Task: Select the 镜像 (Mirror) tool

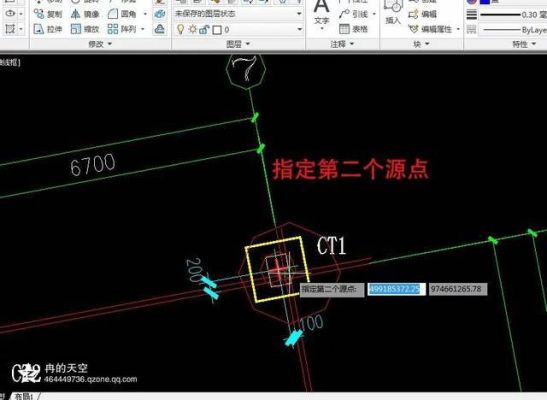Action: (85, 14)
